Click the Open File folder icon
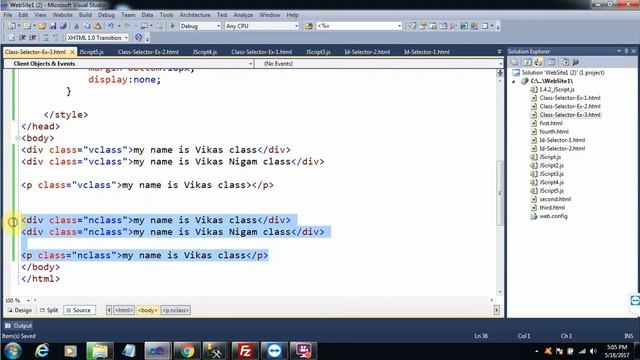Image resolution: width=640 pixels, height=360 pixels. [x=42, y=26]
